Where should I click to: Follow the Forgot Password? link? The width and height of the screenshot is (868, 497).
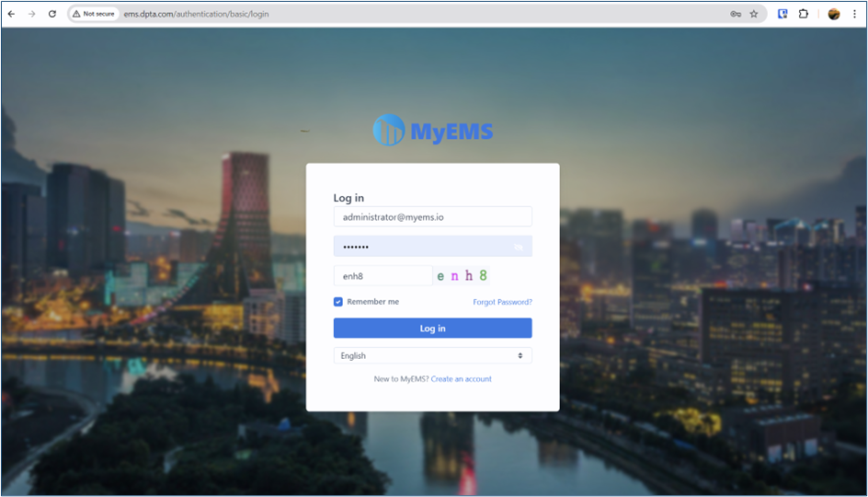click(x=502, y=302)
